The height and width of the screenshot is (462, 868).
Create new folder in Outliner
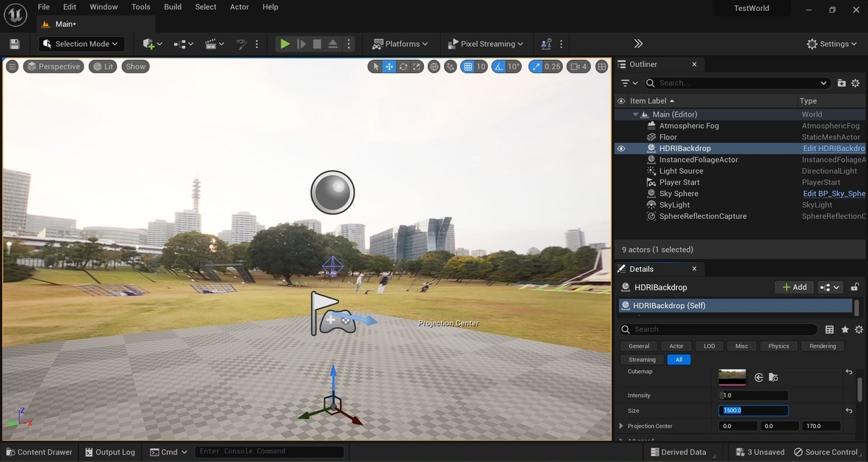tap(842, 83)
